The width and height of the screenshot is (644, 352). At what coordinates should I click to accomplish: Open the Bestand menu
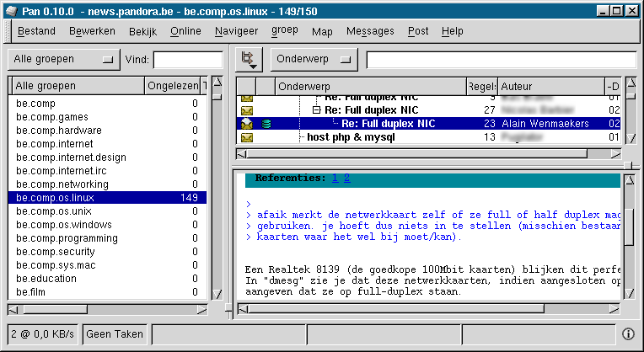[36, 31]
